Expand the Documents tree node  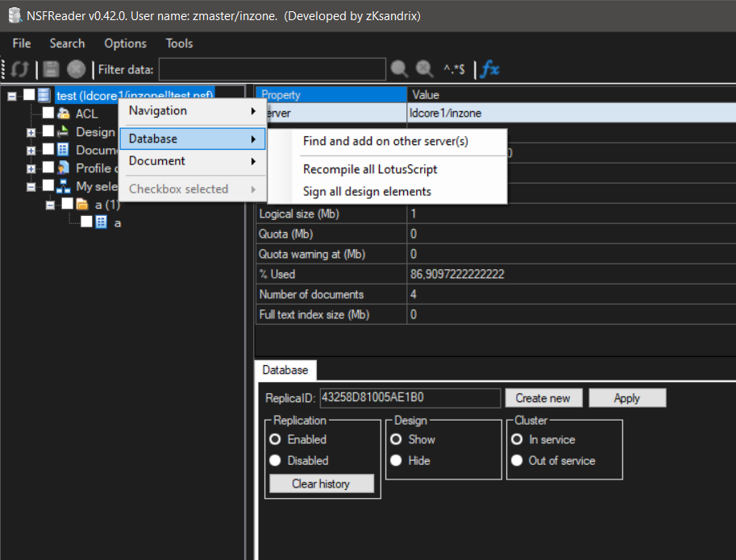tap(31, 151)
